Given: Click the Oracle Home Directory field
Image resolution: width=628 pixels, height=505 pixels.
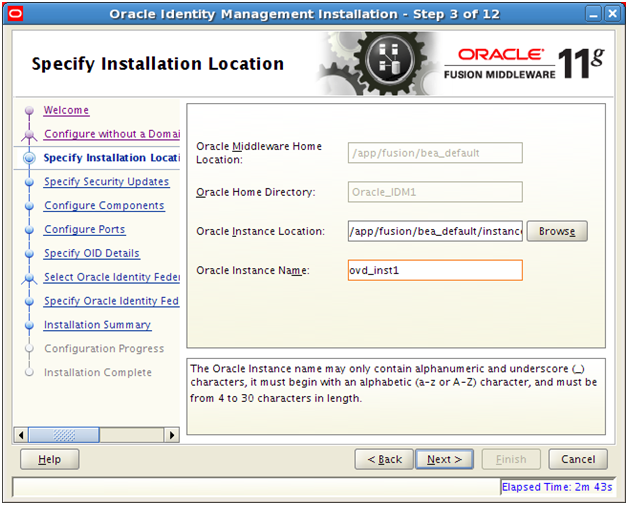Looking at the screenshot, I should [435, 192].
